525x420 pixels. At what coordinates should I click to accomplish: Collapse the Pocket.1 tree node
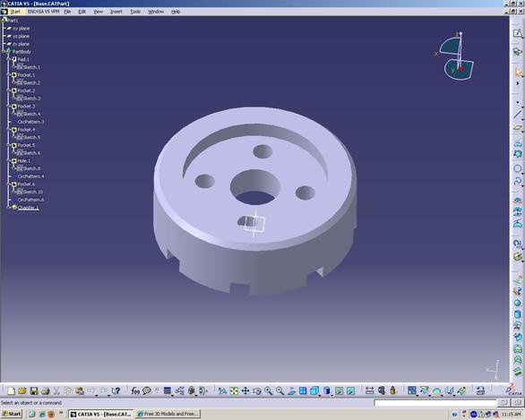[9, 75]
